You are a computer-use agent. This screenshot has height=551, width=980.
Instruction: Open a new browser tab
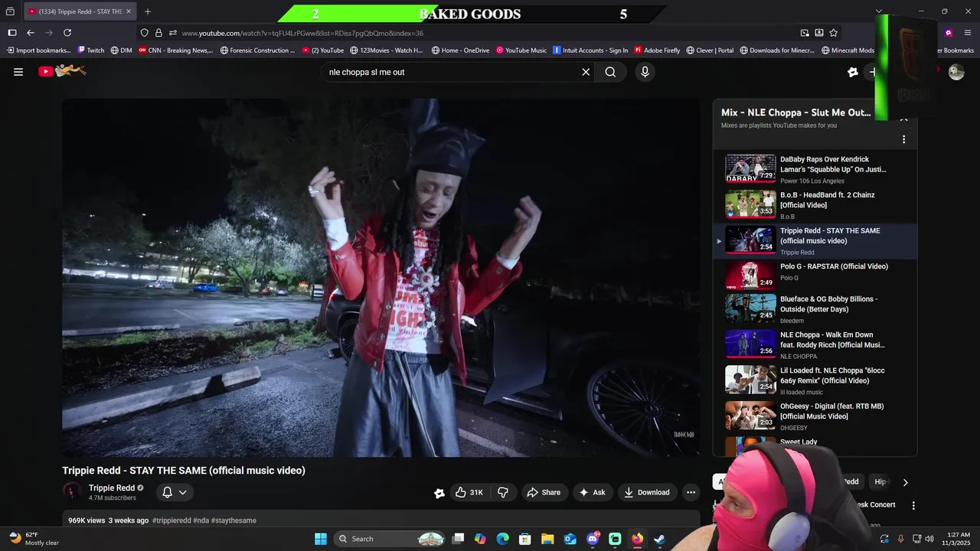148,11
